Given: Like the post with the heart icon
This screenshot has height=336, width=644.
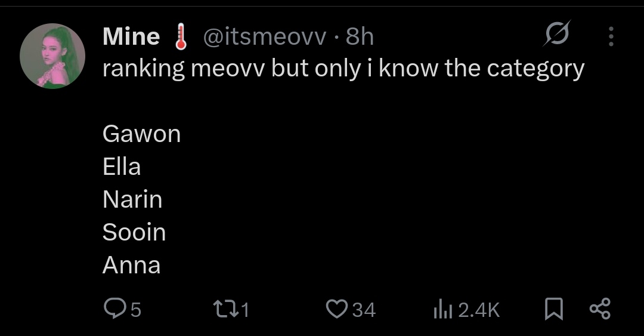Looking at the screenshot, I should [336, 309].
